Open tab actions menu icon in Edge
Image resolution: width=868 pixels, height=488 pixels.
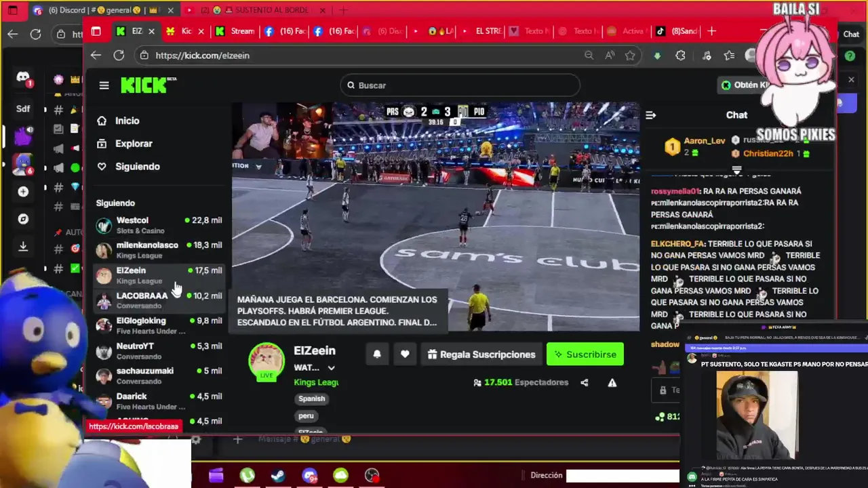point(96,31)
